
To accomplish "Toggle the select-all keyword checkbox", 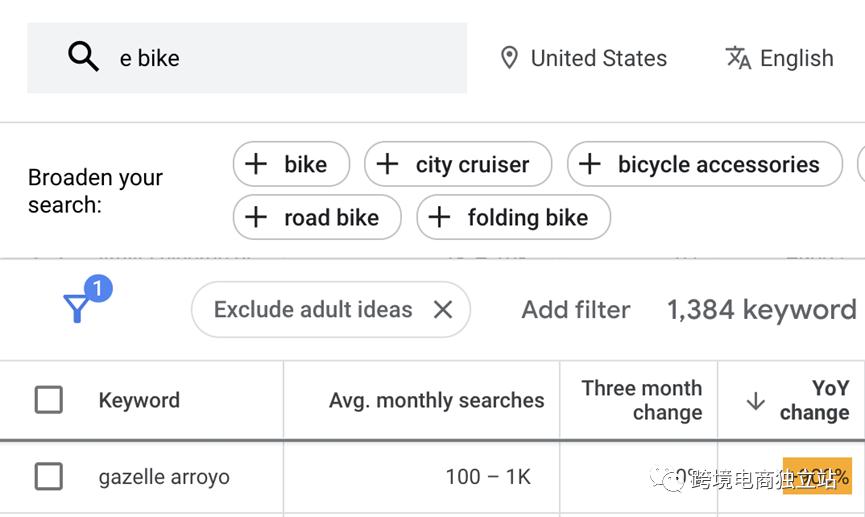I will 49,400.
